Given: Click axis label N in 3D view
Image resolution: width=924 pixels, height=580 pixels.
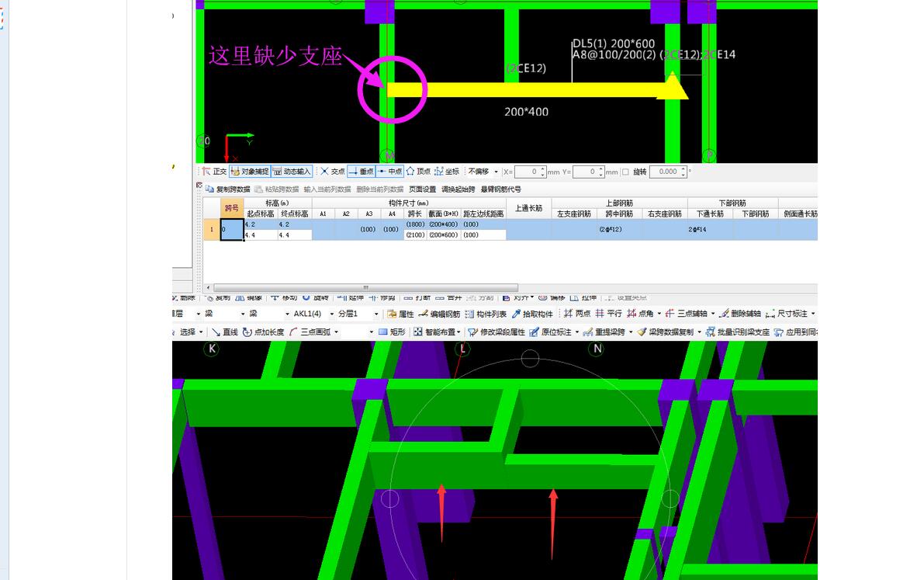Looking at the screenshot, I should 597,349.
